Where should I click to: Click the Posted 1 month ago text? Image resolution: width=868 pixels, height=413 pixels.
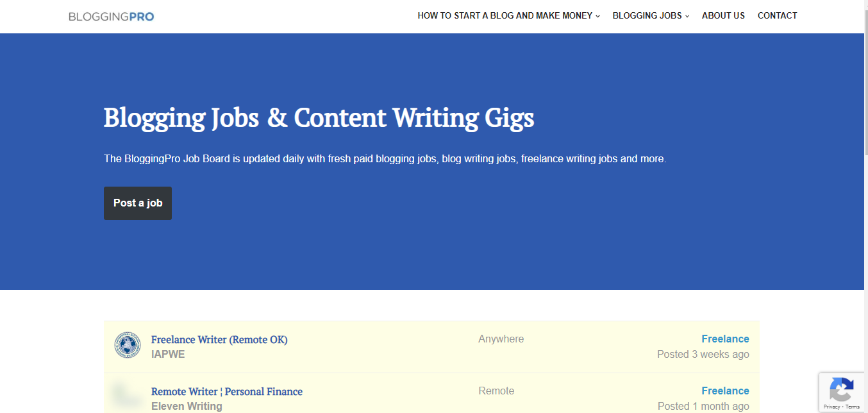click(703, 406)
